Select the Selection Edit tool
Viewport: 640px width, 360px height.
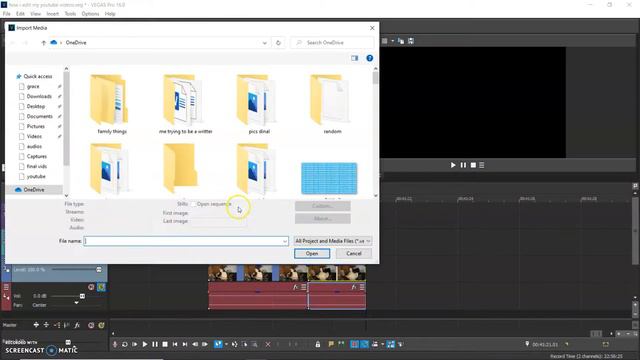(244, 344)
